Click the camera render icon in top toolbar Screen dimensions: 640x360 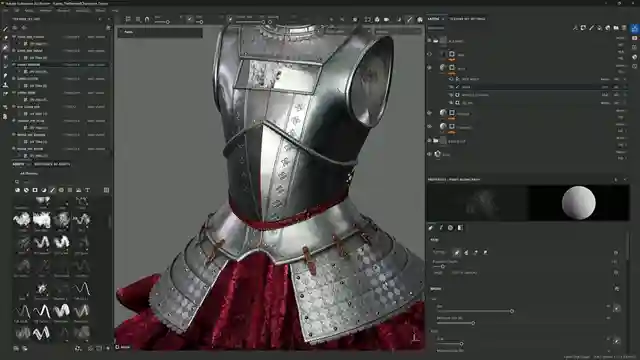386,19
